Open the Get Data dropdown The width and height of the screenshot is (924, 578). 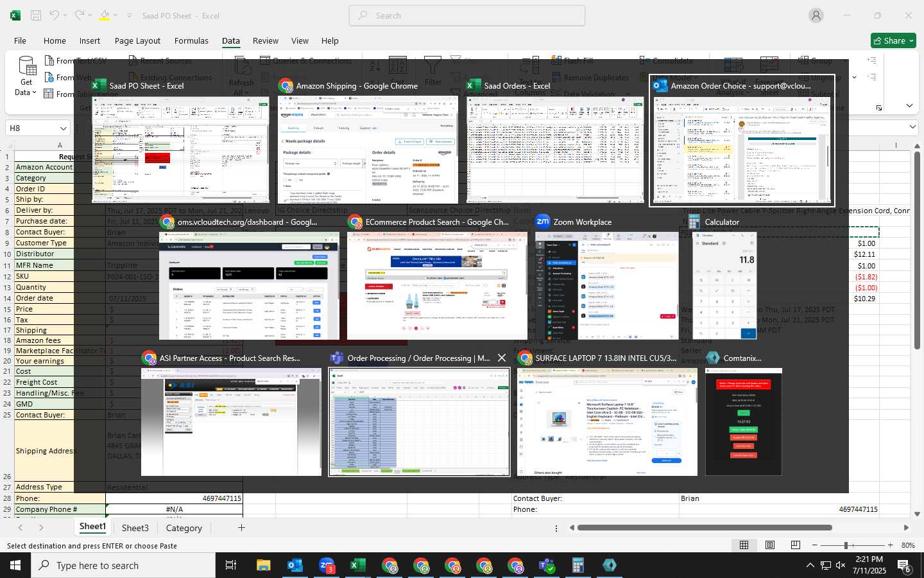[26, 77]
